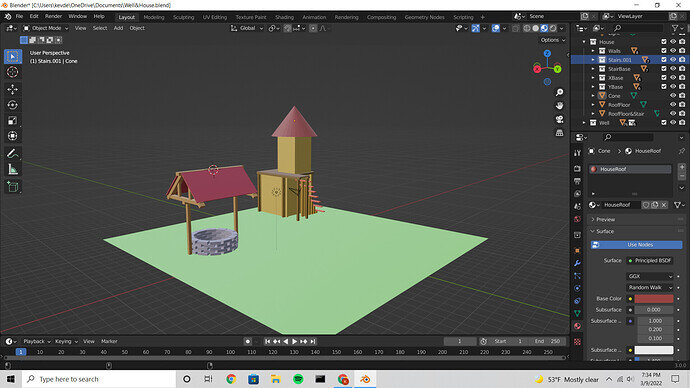Screen dimensions: 690x388
Task: Open the viewport Add menu
Action: tap(118, 28)
